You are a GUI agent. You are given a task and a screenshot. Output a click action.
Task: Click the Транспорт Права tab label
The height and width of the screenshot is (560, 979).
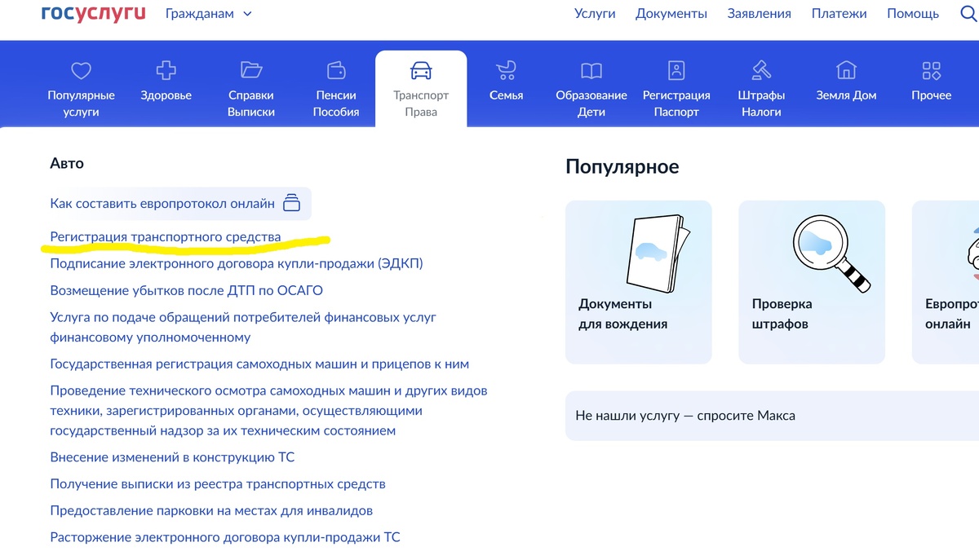point(421,104)
